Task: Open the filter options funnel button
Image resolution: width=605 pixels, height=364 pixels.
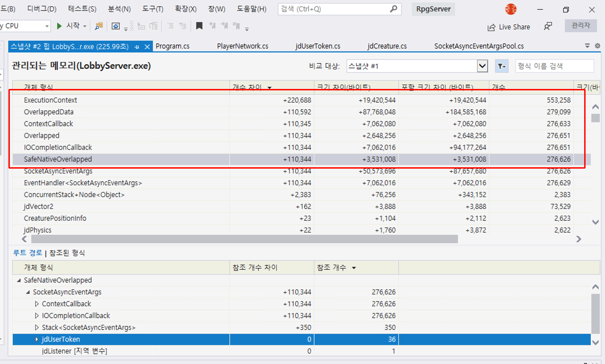Action: [502, 66]
